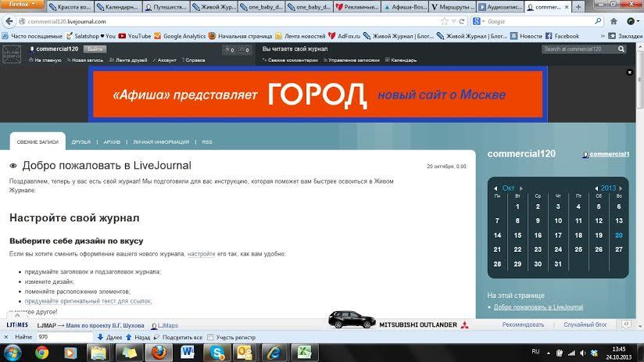Image resolution: width=644 pixels, height=362 pixels.
Task: Click the eye icon beside the post title
Action: [13, 167]
